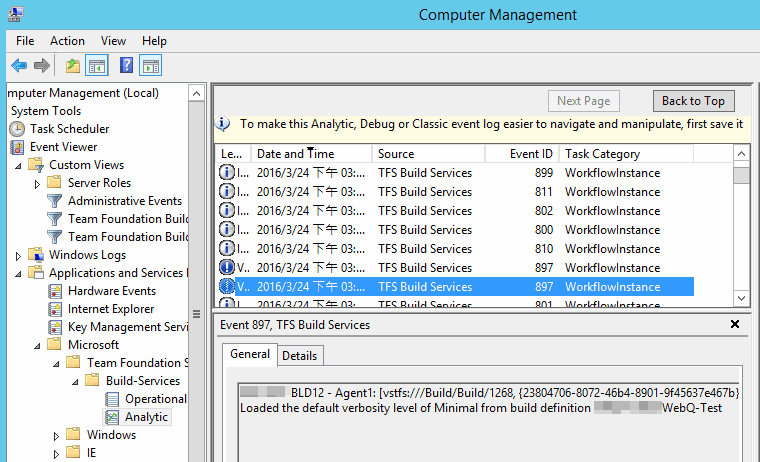
Task: Open the View menu
Action: tap(113, 41)
